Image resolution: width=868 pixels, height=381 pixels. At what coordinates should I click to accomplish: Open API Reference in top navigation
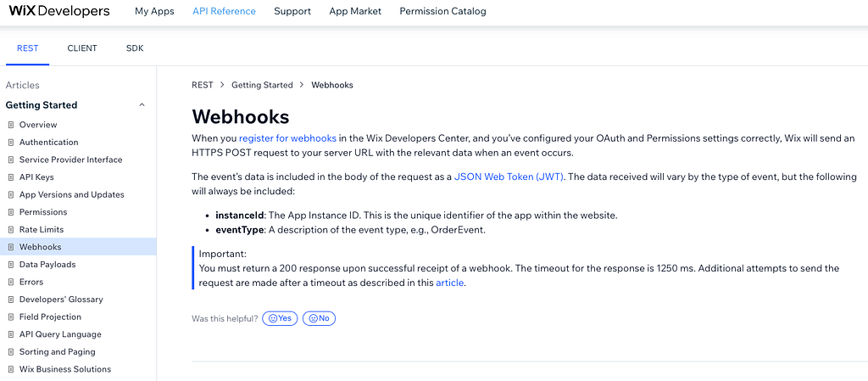[224, 11]
